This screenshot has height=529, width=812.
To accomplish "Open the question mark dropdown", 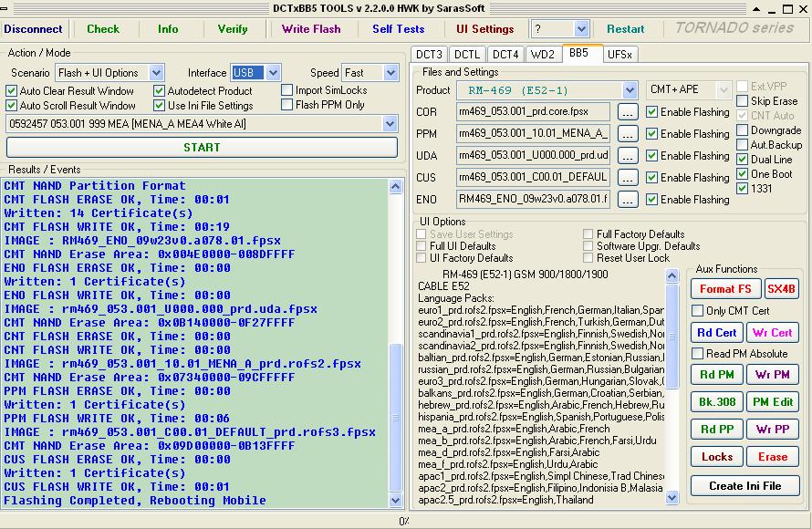I will point(581,29).
